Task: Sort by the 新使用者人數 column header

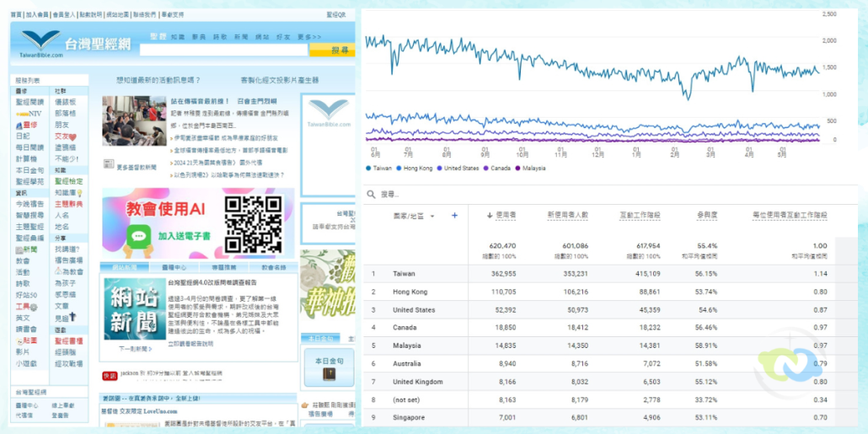Action: [x=567, y=216]
